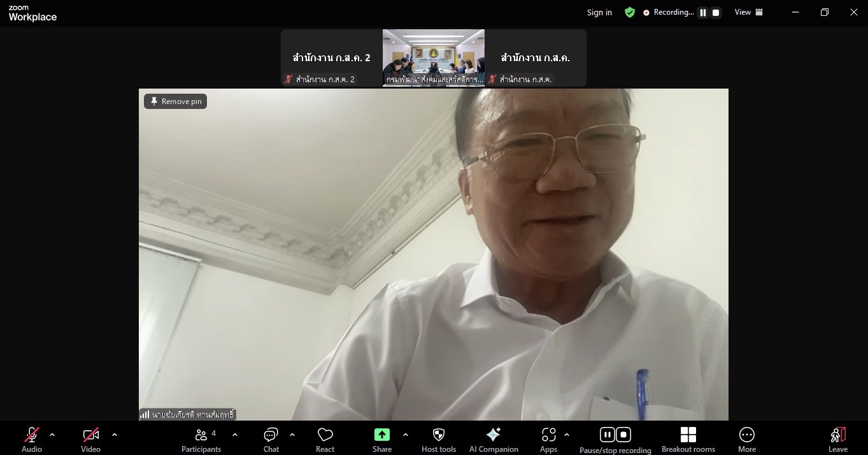
Task: Expand the Audio options arrow
Action: [x=52, y=435]
